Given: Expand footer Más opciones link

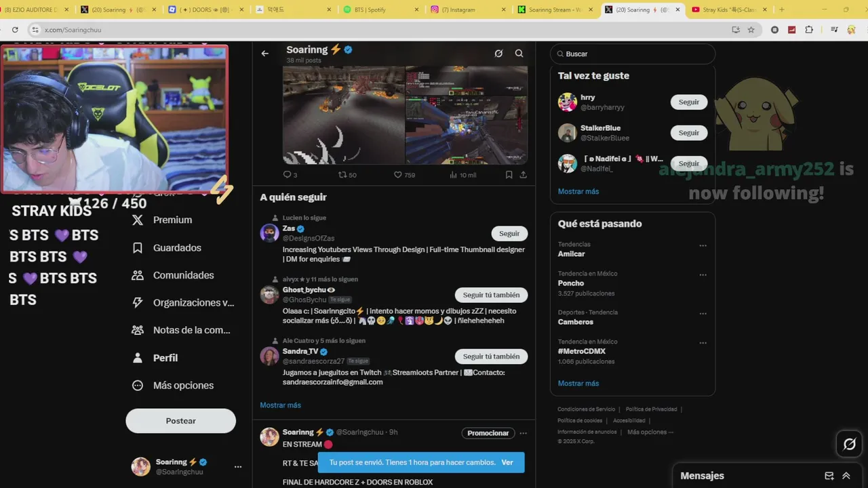Looking at the screenshot, I should pyautogui.click(x=650, y=432).
